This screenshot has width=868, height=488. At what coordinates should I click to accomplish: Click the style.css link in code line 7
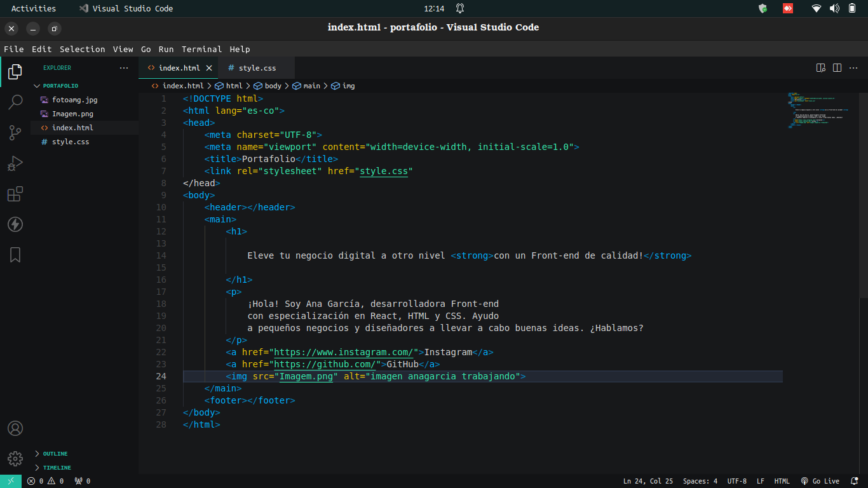384,171
